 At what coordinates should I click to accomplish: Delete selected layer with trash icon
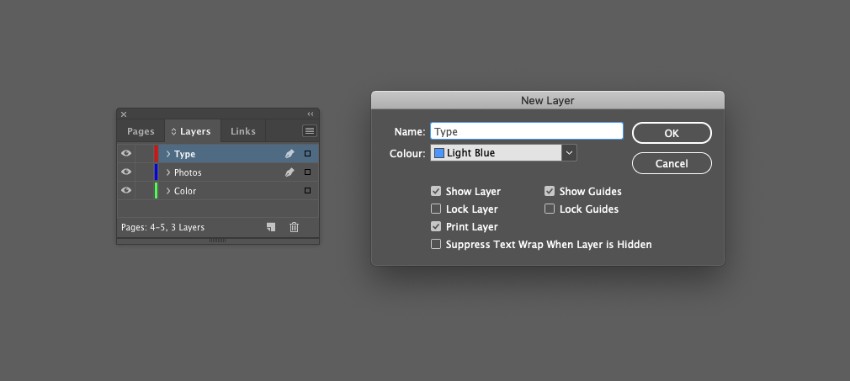coord(294,227)
